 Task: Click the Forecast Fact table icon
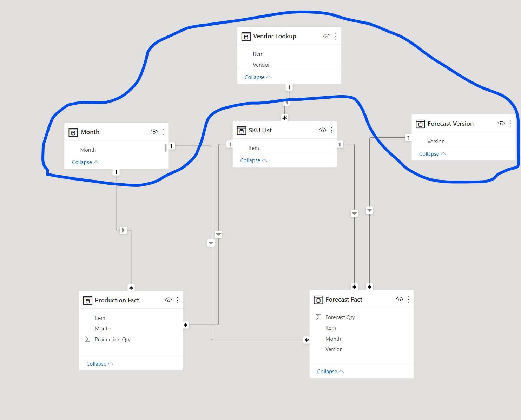tap(318, 300)
